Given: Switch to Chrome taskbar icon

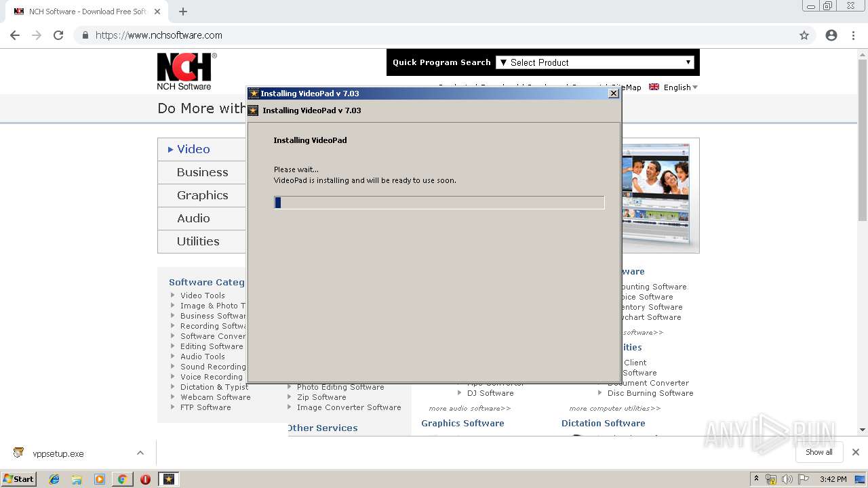Looking at the screenshot, I should pos(122,479).
